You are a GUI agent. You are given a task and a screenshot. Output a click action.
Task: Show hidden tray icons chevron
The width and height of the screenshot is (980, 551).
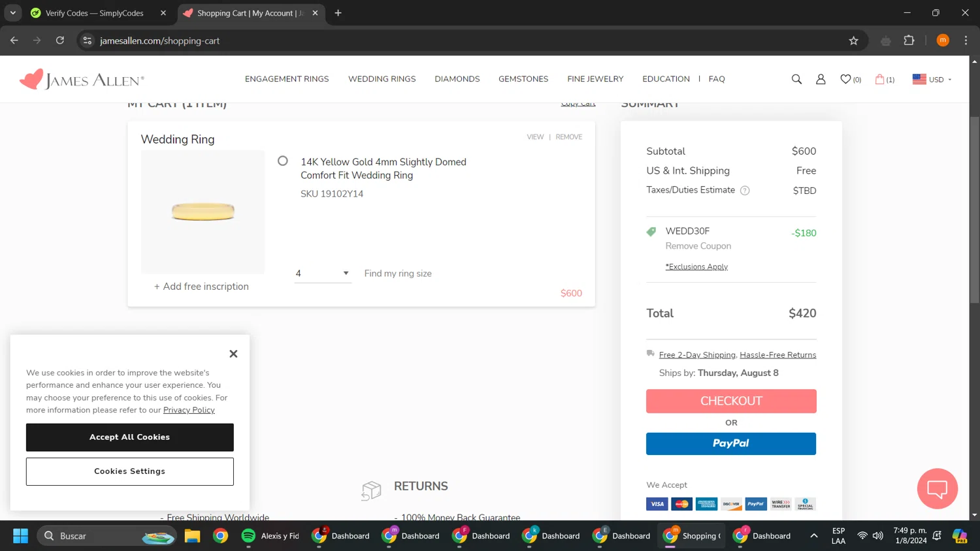(x=814, y=536)
